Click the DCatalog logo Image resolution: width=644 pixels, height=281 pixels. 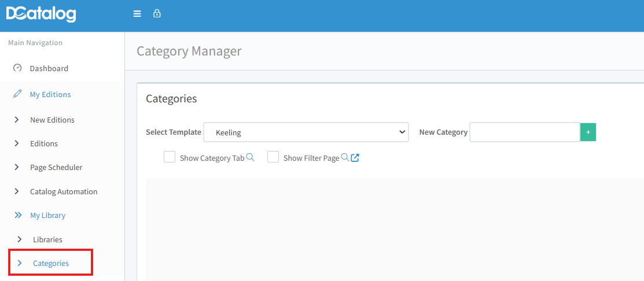pos(41,14)
